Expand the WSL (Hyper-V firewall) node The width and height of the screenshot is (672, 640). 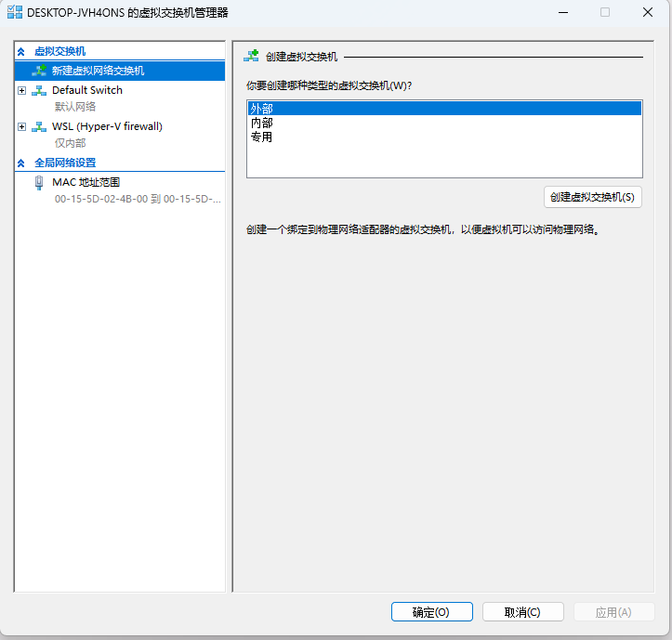(x=22, y=127)
